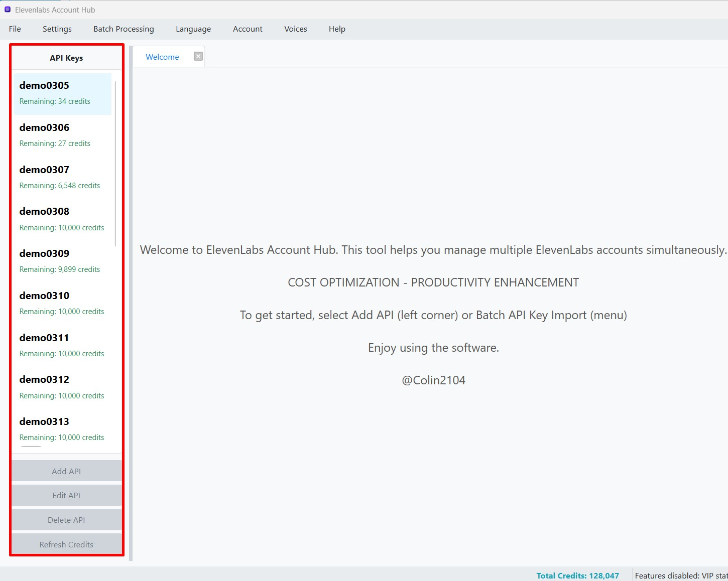Click the @Colin2104 text

point(433,380)
